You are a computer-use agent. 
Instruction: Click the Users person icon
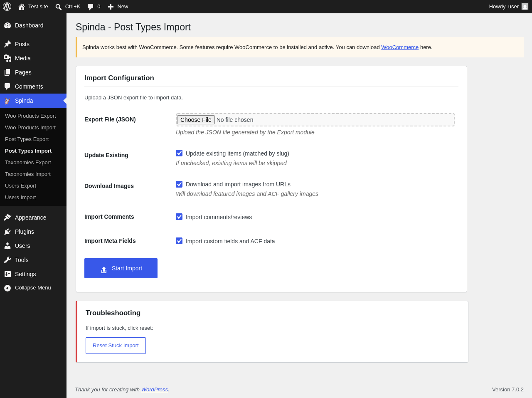coord(7,246)
